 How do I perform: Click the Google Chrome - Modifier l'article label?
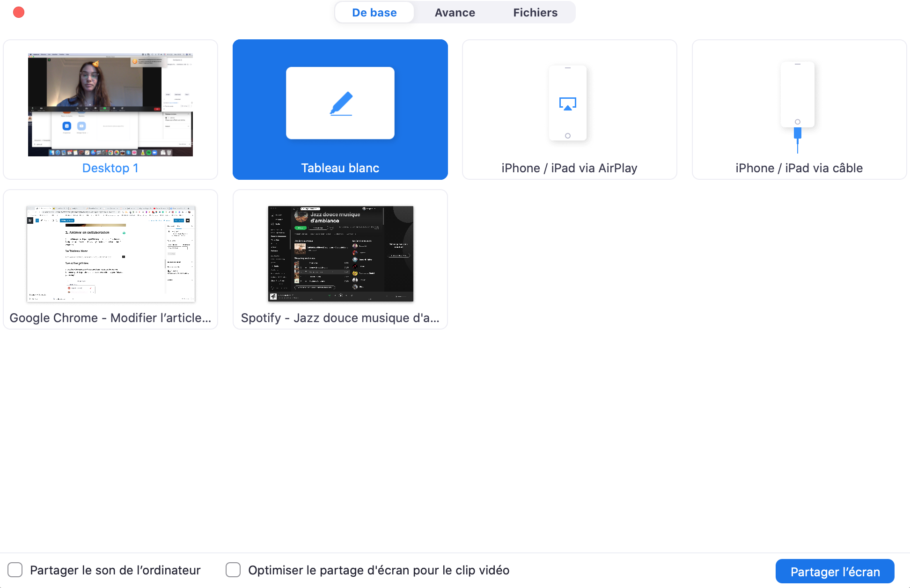[x=110, y=318]
